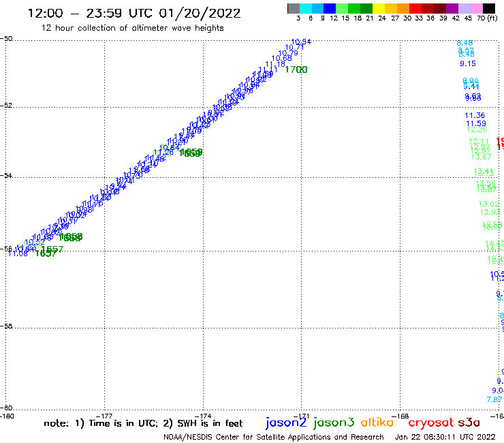Click the lavender swatch in the color scale
Viewport: 504px width, 443px height.
point(464,8)
